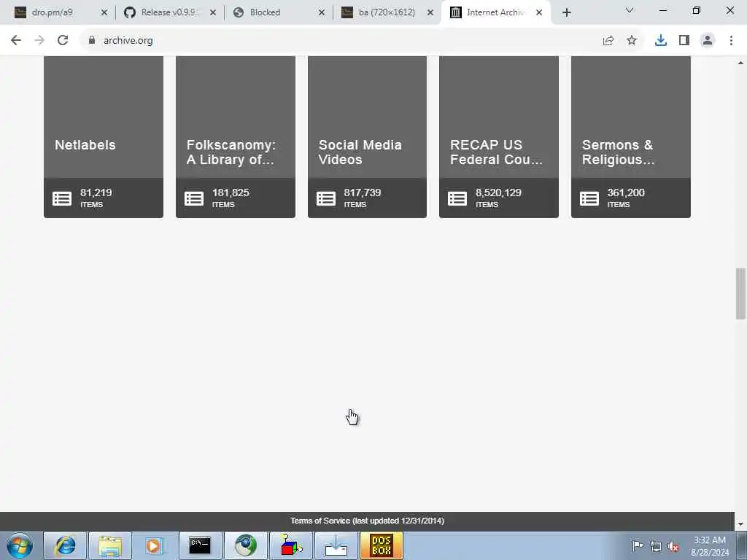Image resolution: width=747 pixels, height=560 pixels.
Task: Switch to the Blocked tab
Action: point(279,12)
